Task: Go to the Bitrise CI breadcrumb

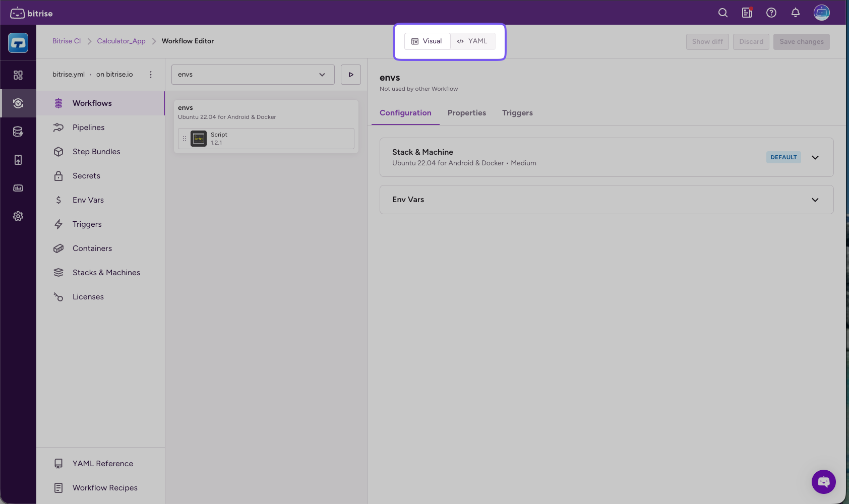Action: coord(67,41)
